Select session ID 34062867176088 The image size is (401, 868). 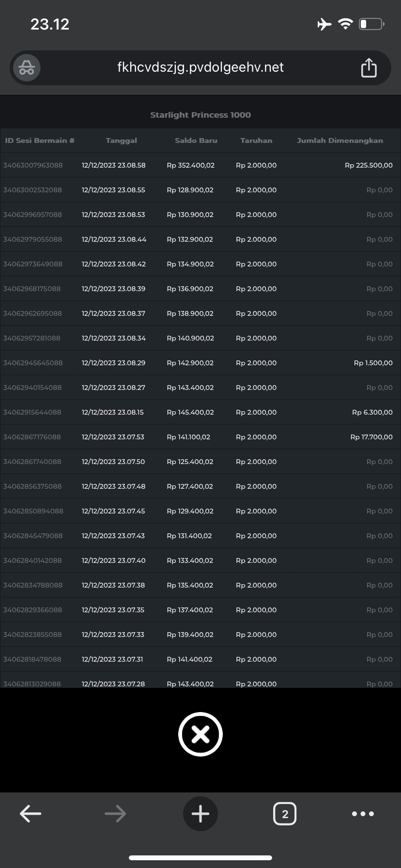(x=32, y=437)
